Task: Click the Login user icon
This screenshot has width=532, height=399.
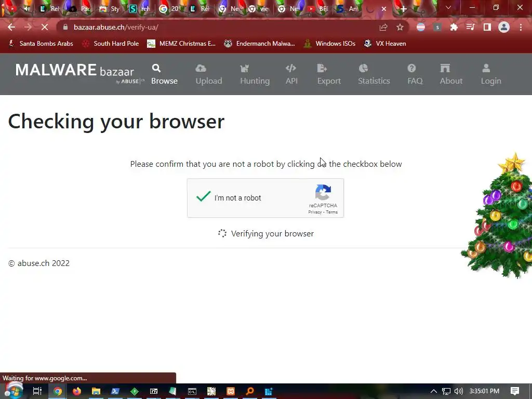Action: coord(486,68)
